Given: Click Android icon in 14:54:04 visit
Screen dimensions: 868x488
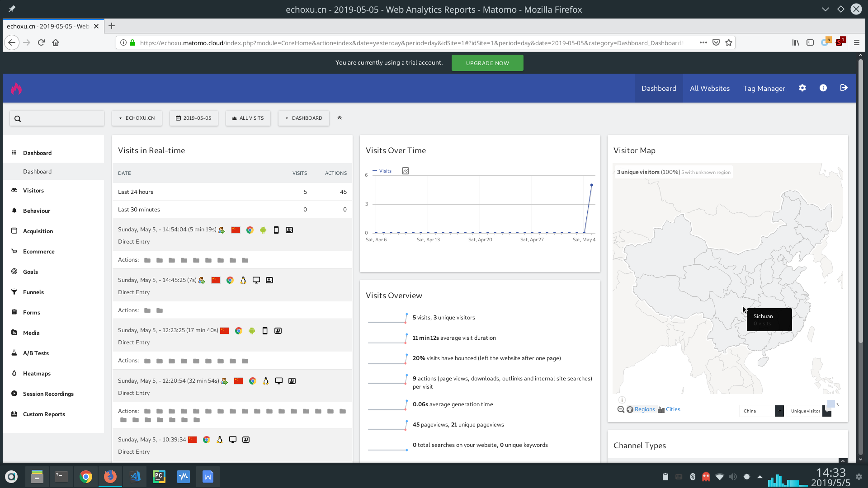Looking at the screenshot, I should pos(263,230).
